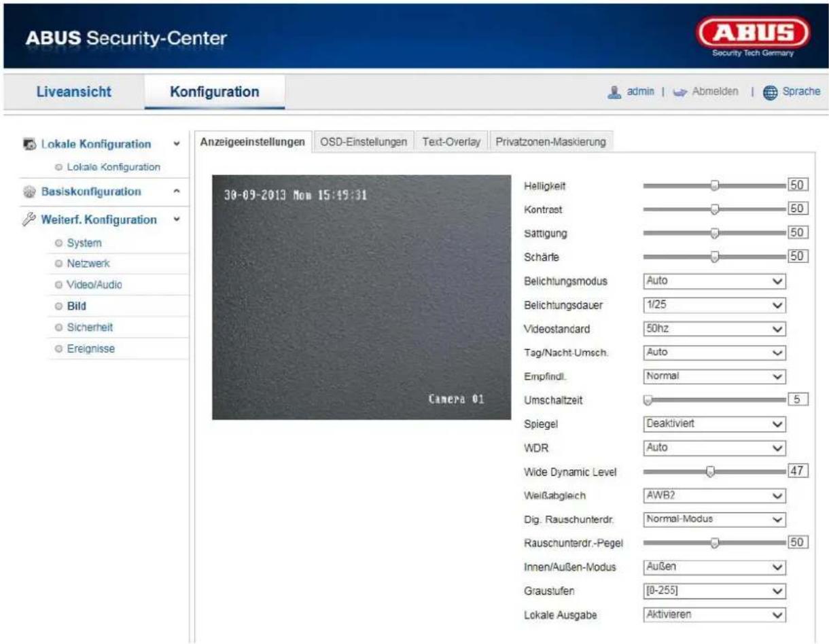Click the Sprache globe icon
The width and height of the screenshot is (829, 644).
click(x=771, y=92)
